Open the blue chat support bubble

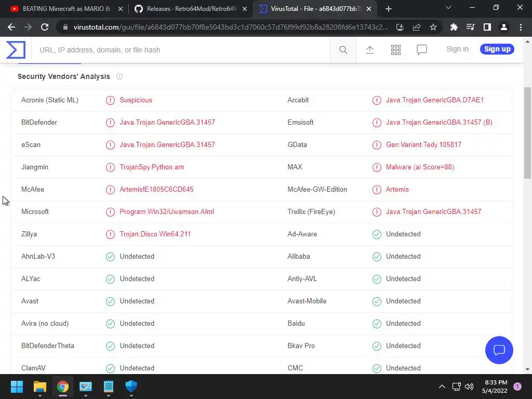tap(499, 350)
